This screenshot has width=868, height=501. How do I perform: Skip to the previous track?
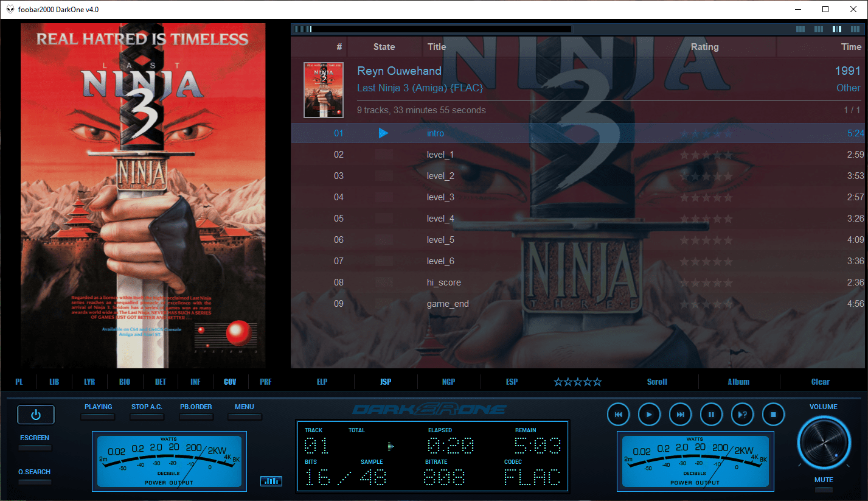coord(618,415)
